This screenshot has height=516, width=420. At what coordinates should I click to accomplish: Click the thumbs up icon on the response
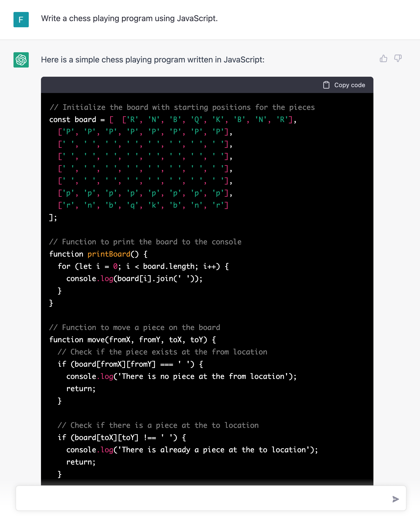point(383,59)
